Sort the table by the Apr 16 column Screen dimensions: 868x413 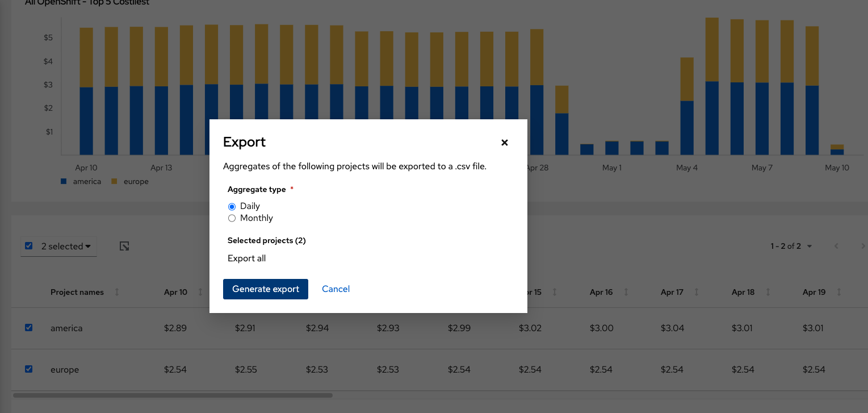coord(626,291)
